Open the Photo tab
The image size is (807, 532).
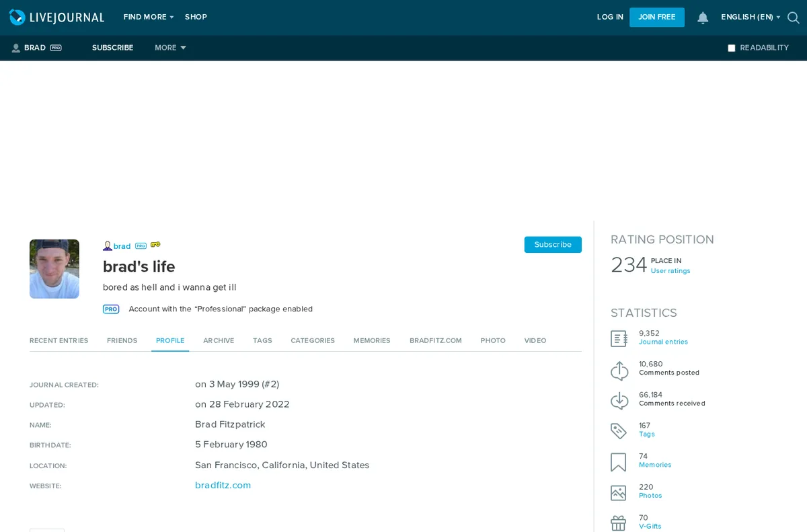coord(493,341)
